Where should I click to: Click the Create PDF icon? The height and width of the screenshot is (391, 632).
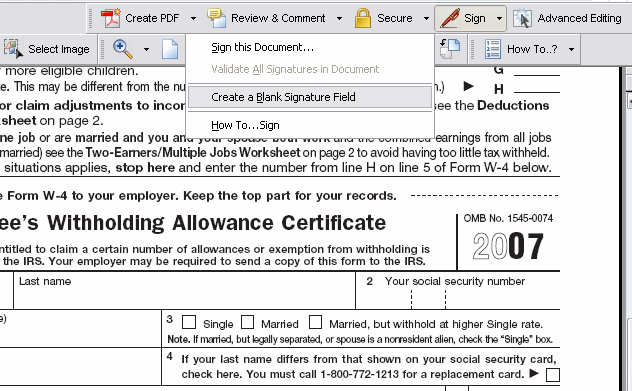[110, 18]
